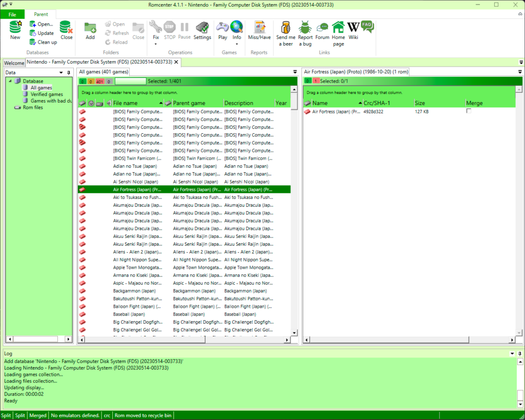Pin the Data panel with pushpin
Viewport: 525px width, 420px height.
click(x=69, y=73)
